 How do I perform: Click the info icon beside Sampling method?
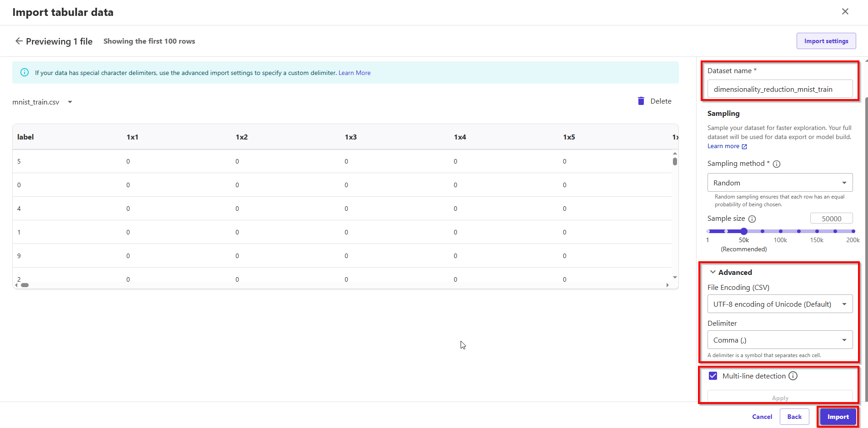[x=777, y=164]
